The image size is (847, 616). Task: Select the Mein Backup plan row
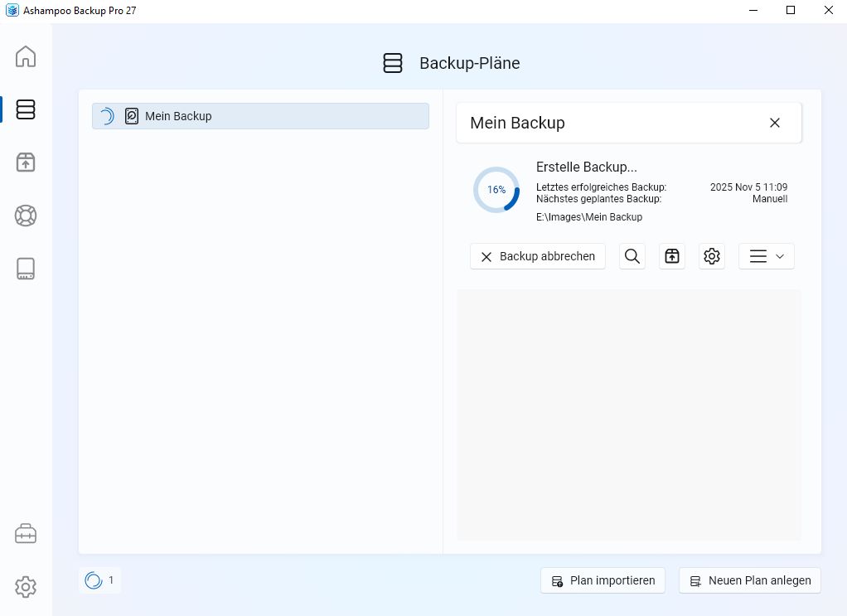pyautogui.click(x=260, y=116)
